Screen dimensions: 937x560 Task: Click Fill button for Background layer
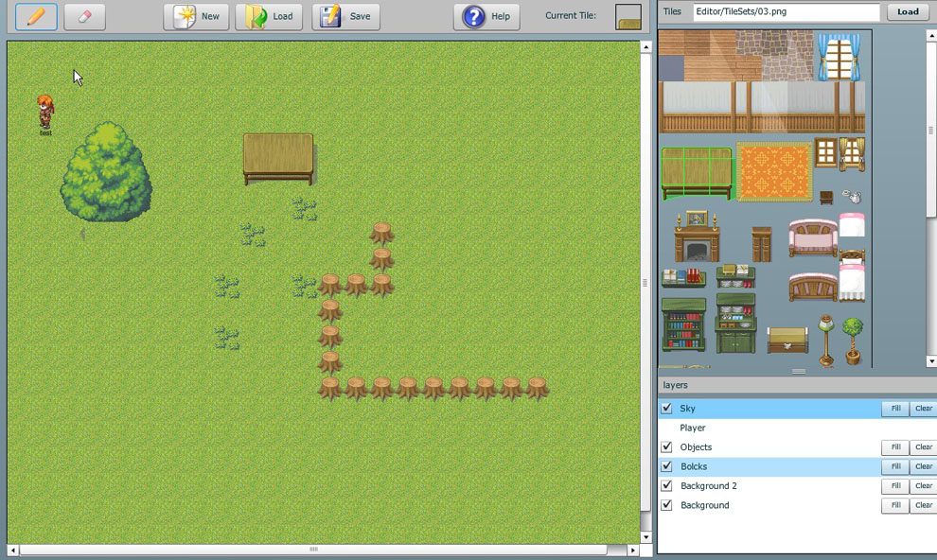click(x=894, y=505)
